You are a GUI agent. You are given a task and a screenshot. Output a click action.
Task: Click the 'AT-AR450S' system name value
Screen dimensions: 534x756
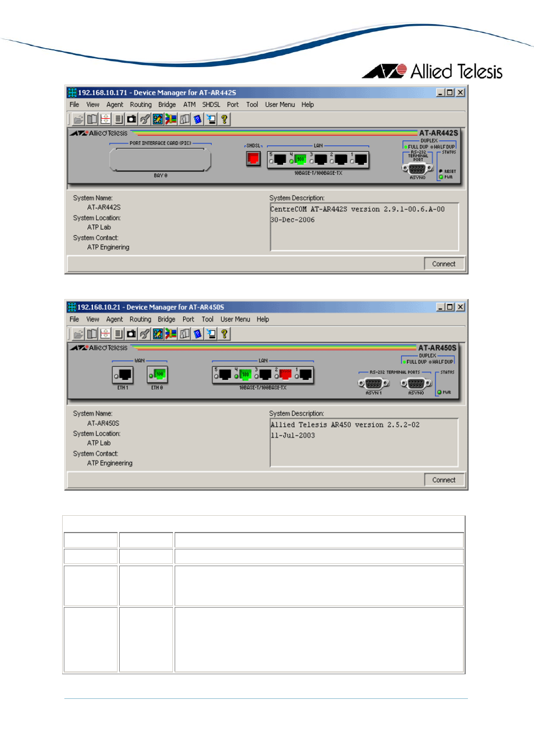click(103, 424)
